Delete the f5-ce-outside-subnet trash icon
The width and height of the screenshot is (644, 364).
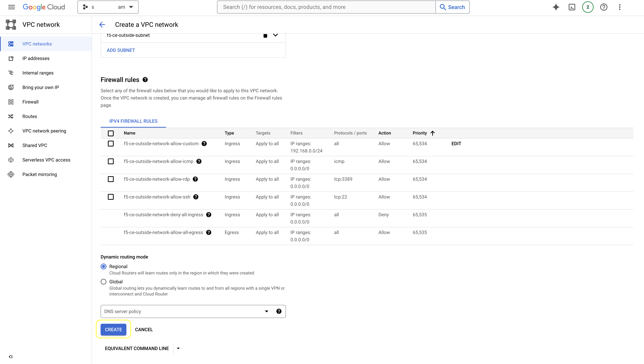(x=265, y=36)
